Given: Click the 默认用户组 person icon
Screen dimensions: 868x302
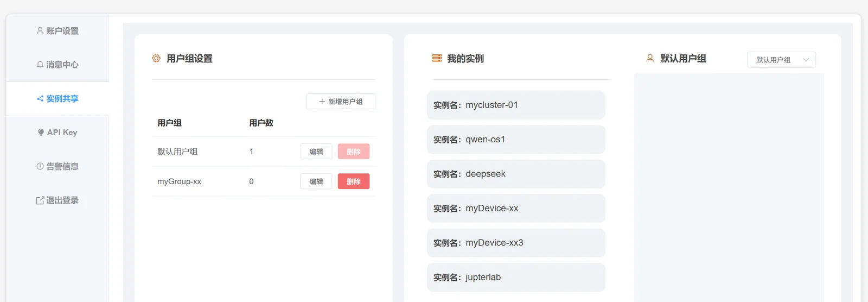Looking at the screenshot, I should click(650, 58).
